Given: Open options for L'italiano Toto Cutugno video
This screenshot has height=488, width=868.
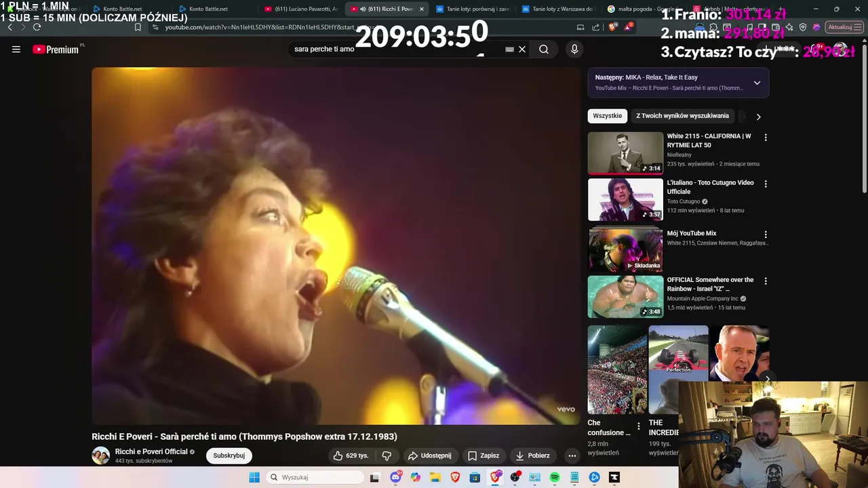Looking at the screenshot, I should coord(766,184).
